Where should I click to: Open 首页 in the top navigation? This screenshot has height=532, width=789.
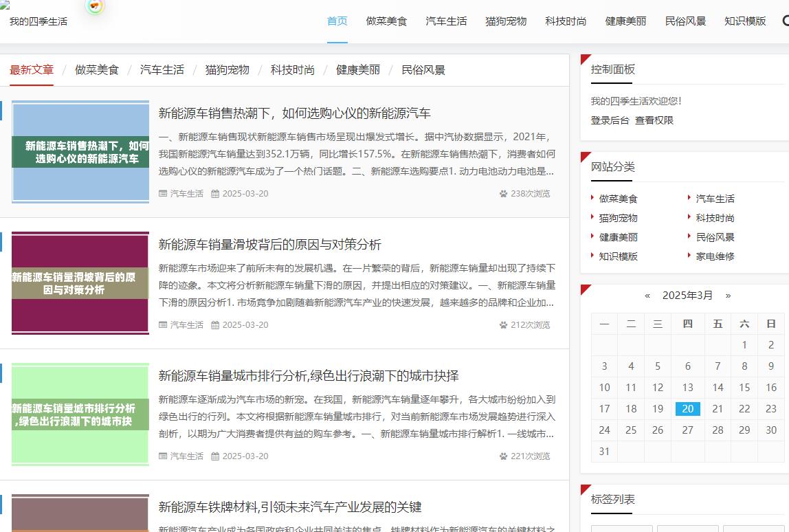click(337, 21)
